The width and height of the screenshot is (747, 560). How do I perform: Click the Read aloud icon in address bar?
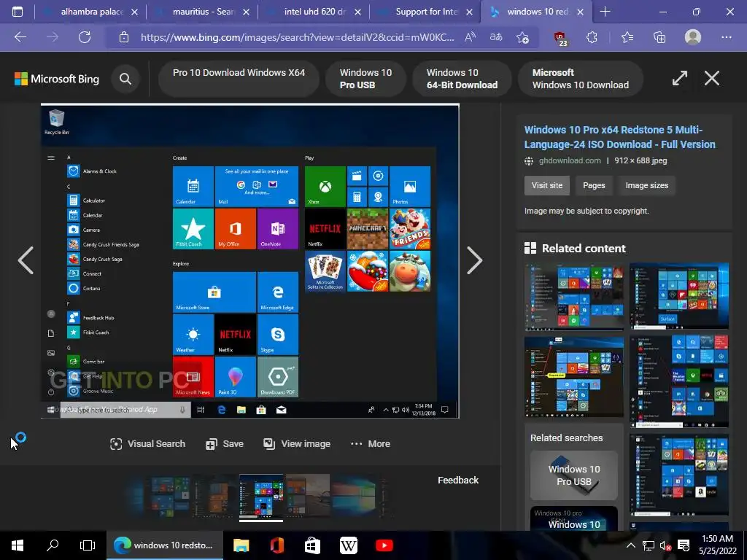point(471,37)
